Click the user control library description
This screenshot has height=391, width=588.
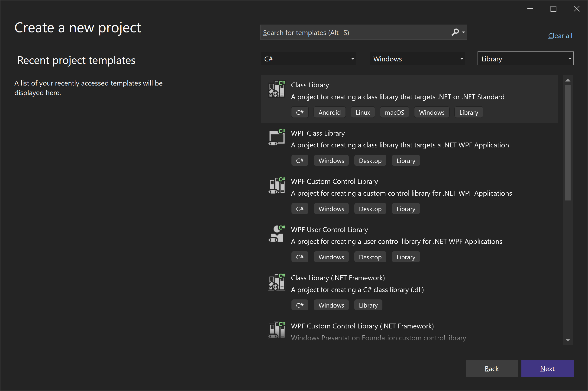[x=397, y=241]
